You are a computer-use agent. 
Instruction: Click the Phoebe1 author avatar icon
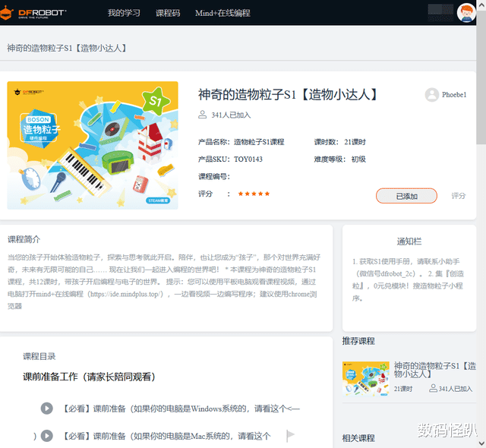point(432,95)
